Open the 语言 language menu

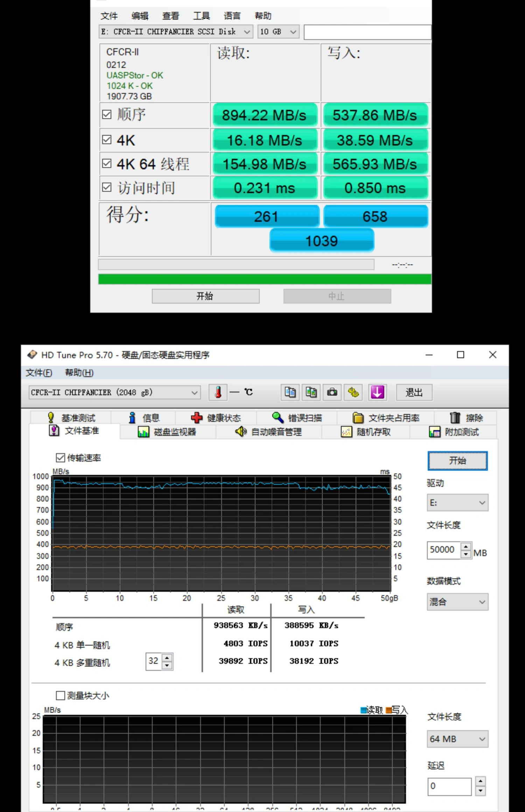[232, 16]
